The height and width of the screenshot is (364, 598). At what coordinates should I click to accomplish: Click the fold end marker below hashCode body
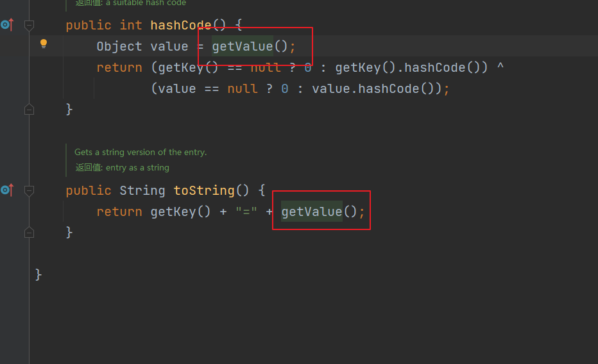[29, 110]
